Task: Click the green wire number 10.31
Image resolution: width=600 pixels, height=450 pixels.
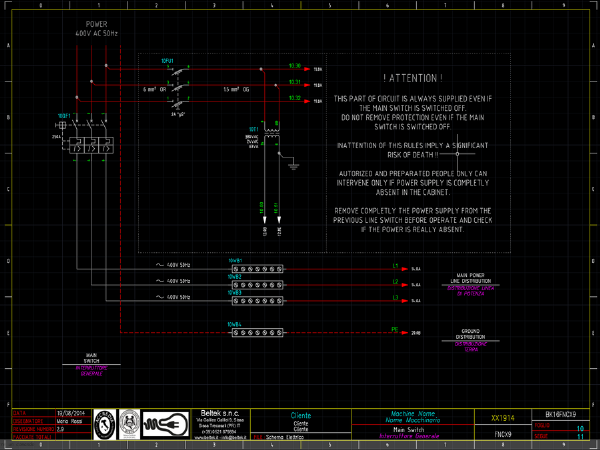Action: [295, 82]
